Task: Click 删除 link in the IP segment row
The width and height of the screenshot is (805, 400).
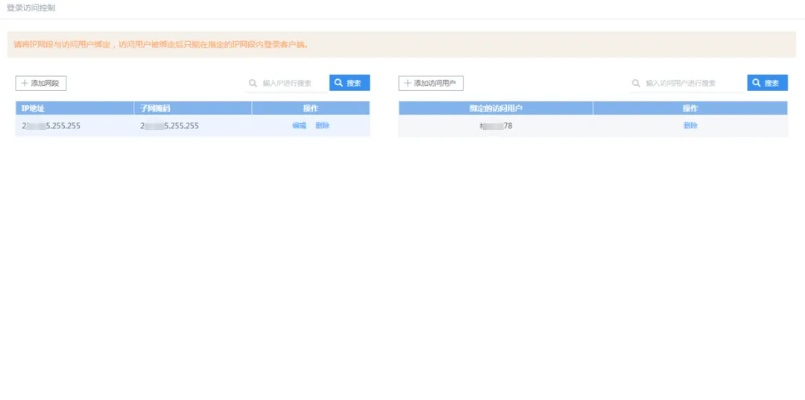Action: click(322, 126)
